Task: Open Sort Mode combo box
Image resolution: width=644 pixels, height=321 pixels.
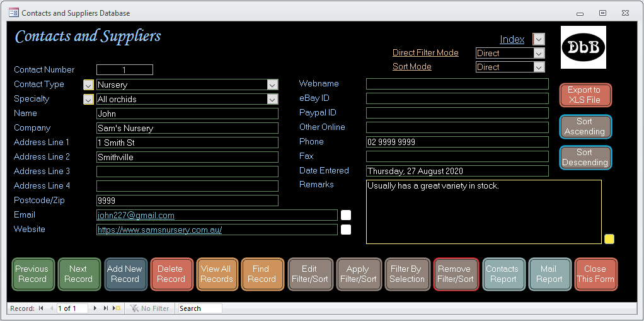Action: coord(510,67)
